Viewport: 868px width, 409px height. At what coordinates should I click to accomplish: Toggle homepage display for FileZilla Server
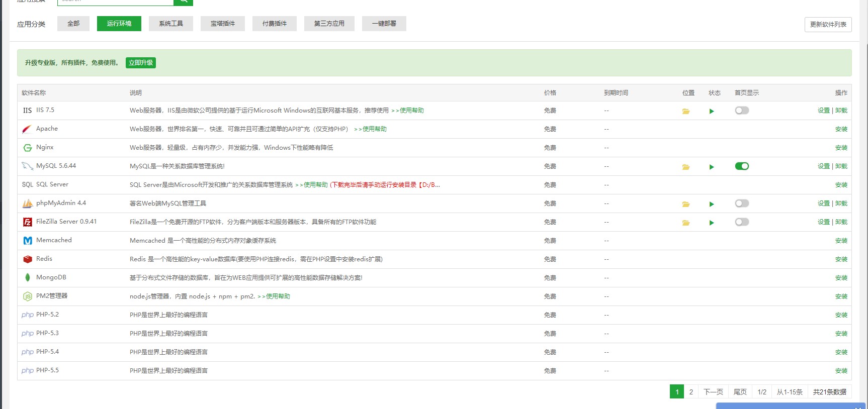pos(742,222)
